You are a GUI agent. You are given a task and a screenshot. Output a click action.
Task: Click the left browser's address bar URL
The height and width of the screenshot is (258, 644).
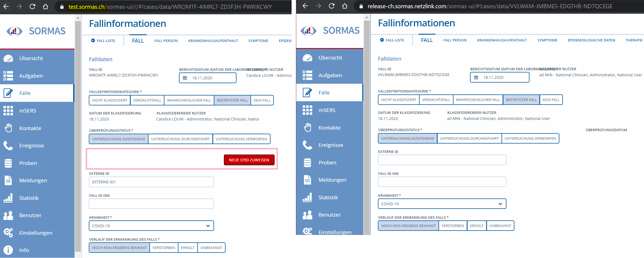(x=170, y=7)
